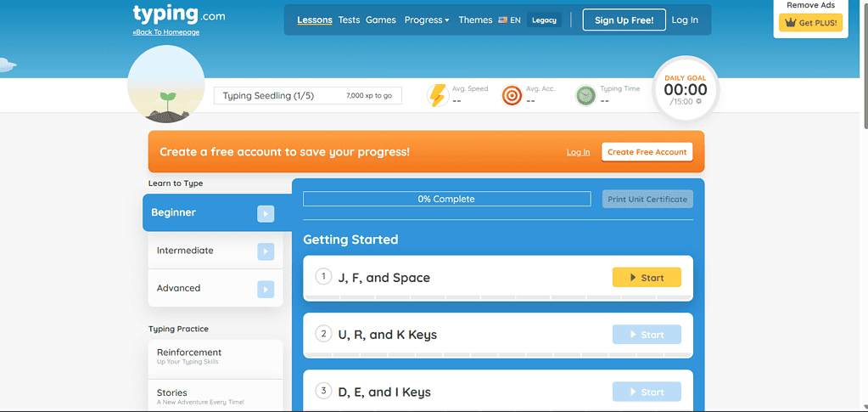The image size is (868, 412).
Task: Select the Intermediate unit
Action: pyautogui.click(x=216, y=251)
